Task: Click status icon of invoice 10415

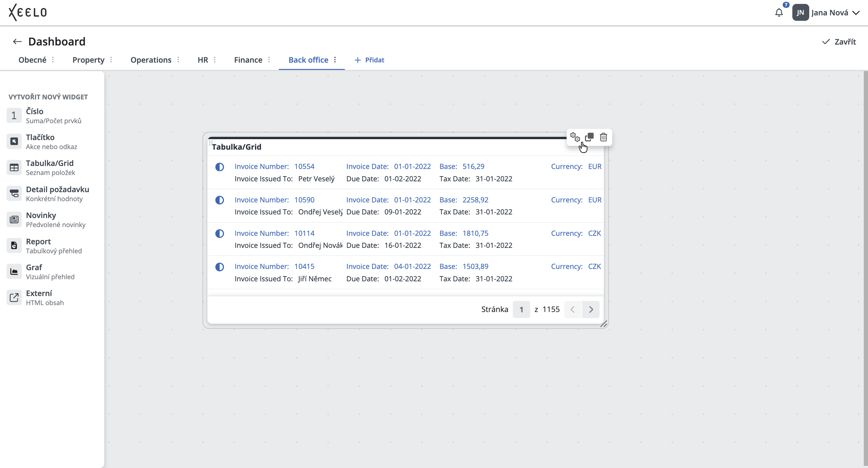Action: [x=219, y=267]
